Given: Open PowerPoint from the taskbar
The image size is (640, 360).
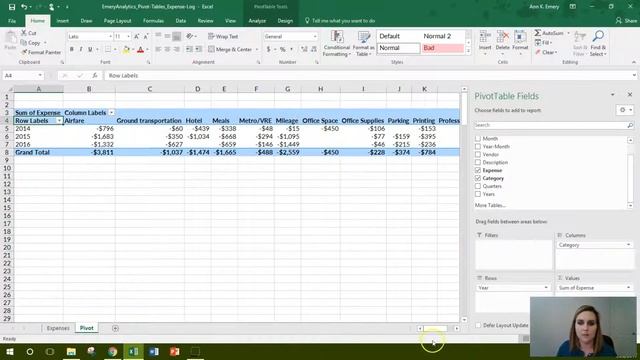Looking at the screenshot, I should click(x=174, y=351).
